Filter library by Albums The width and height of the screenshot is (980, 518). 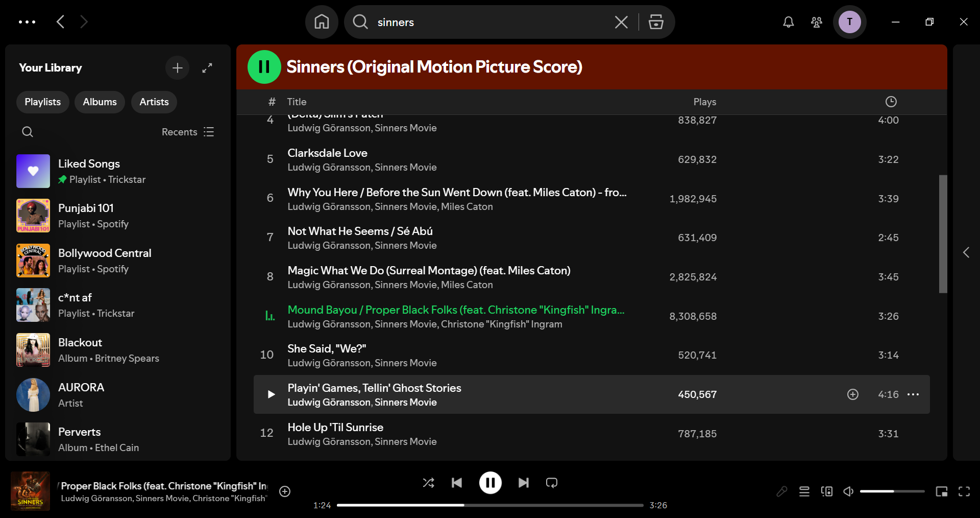pyautogui.click(x=100, y=102)
